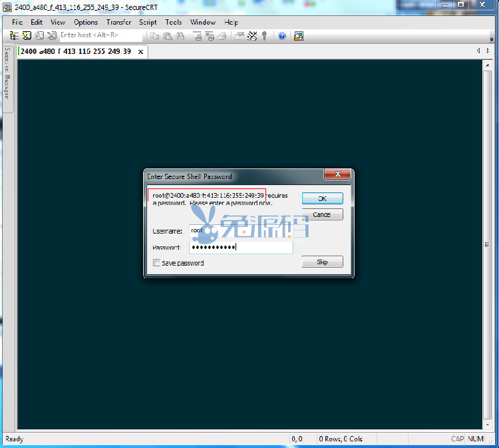Viewport: 499px width, 448px height.
Task: Click the Public Key Assistant key icon
Action: click(264, 36)
